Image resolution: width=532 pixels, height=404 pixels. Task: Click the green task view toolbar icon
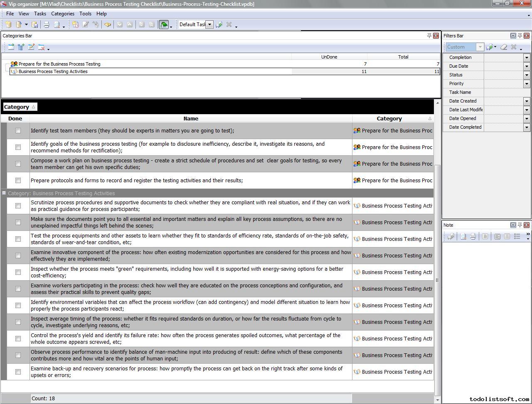click(x=164, y=25)
